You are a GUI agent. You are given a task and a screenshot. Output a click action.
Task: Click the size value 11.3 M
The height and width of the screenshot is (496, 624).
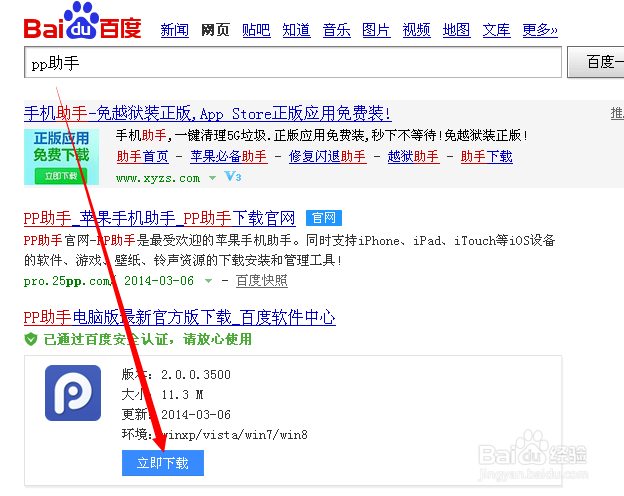182,395
